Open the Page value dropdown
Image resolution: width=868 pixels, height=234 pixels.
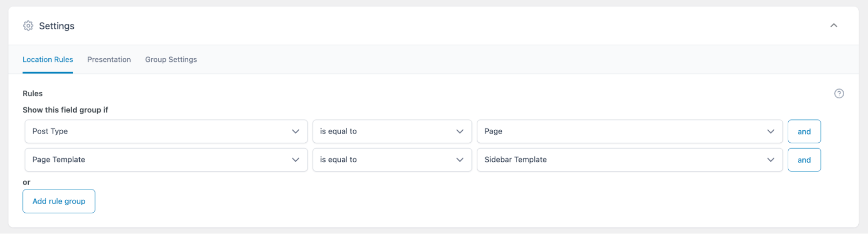tap(629, 131)
